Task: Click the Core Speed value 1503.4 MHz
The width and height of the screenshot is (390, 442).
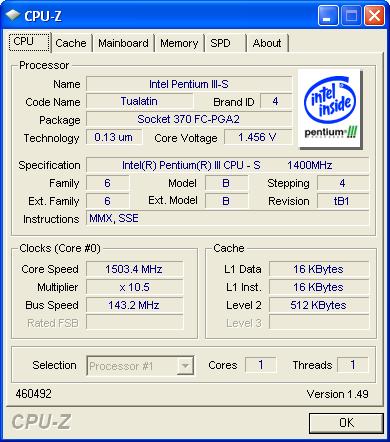Action: [134, 269]
